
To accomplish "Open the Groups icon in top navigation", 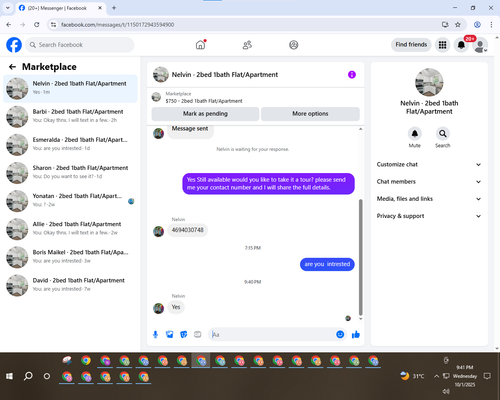I will click(294, 45).
